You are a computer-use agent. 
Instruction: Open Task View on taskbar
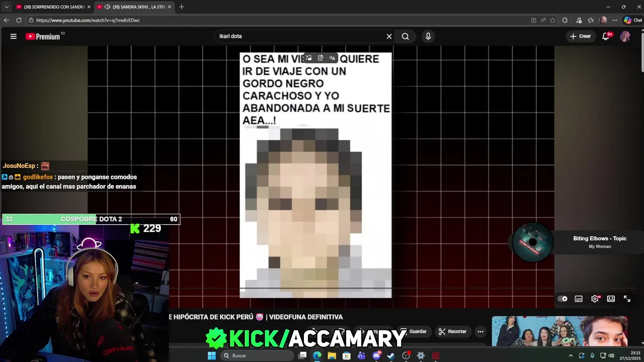[x=302, y=355]
